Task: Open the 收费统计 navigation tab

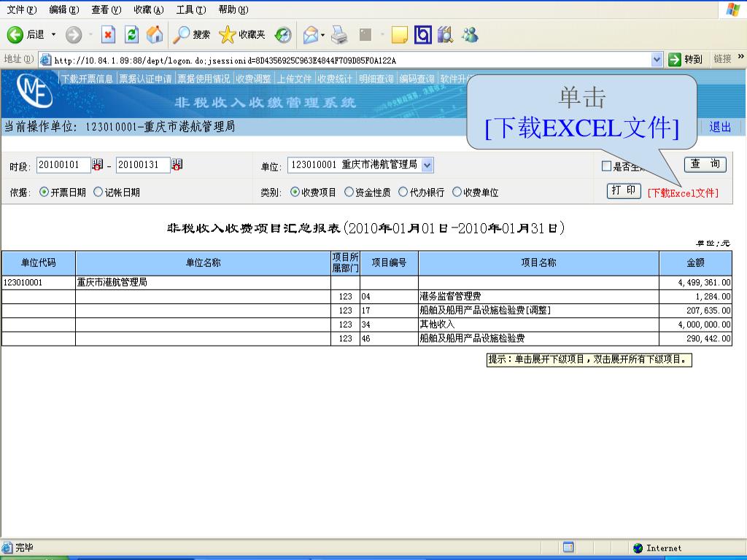Action: click(x=335, y=79)
